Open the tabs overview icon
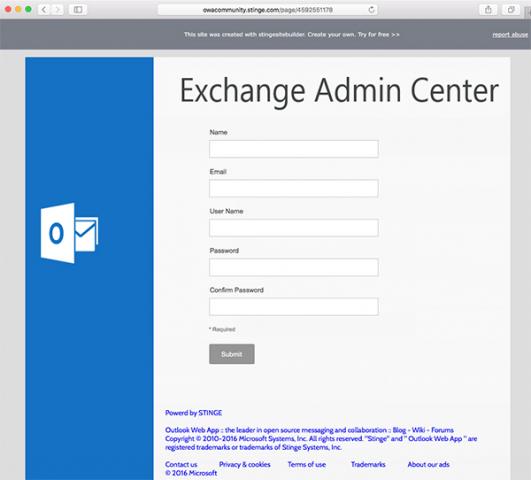 pyautogui.click(x=511, y=9)
